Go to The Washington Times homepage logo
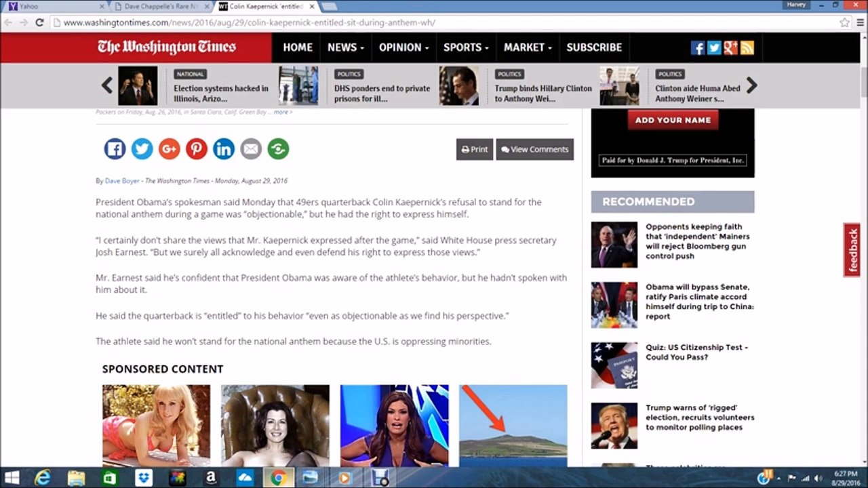868x488 pixels. tap(167, 47)
